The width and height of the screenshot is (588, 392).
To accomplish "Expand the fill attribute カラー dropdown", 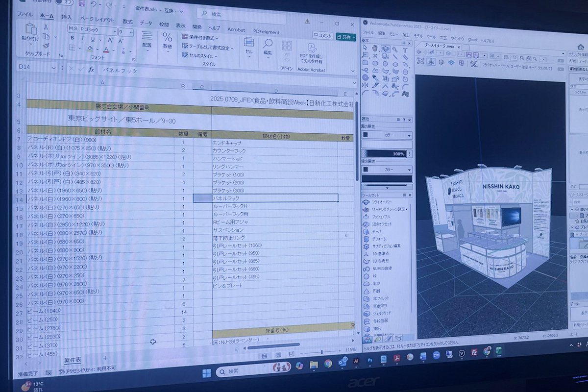I will (387, 135).
